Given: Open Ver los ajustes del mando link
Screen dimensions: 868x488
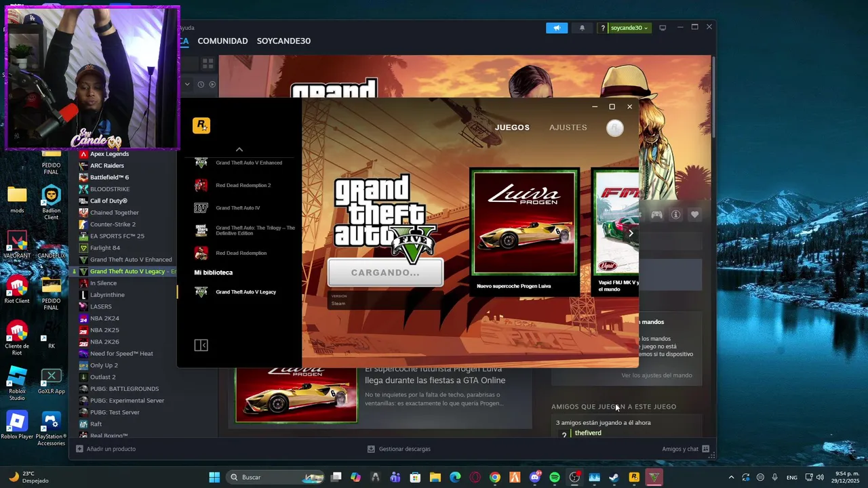Looking at the screenshot, I should tap(656, 375).
